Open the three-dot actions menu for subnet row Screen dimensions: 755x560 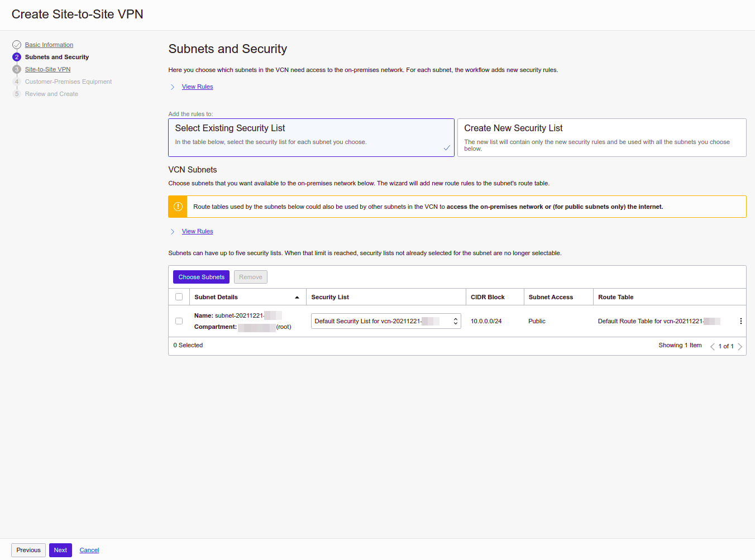click(x=741, y=321)
